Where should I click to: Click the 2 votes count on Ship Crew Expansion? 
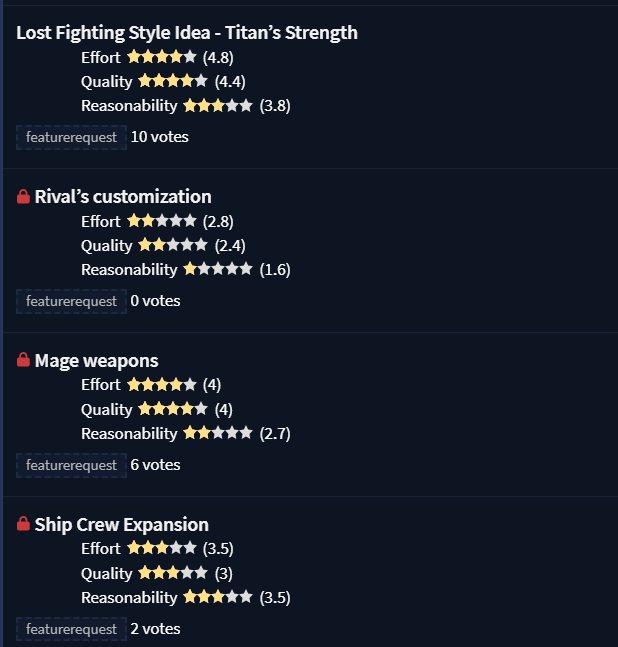click(x=156, y=628)
